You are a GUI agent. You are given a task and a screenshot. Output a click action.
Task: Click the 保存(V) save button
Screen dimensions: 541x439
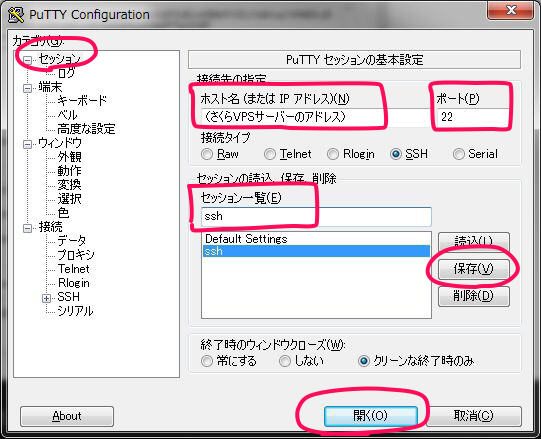(x=474, y=269)
